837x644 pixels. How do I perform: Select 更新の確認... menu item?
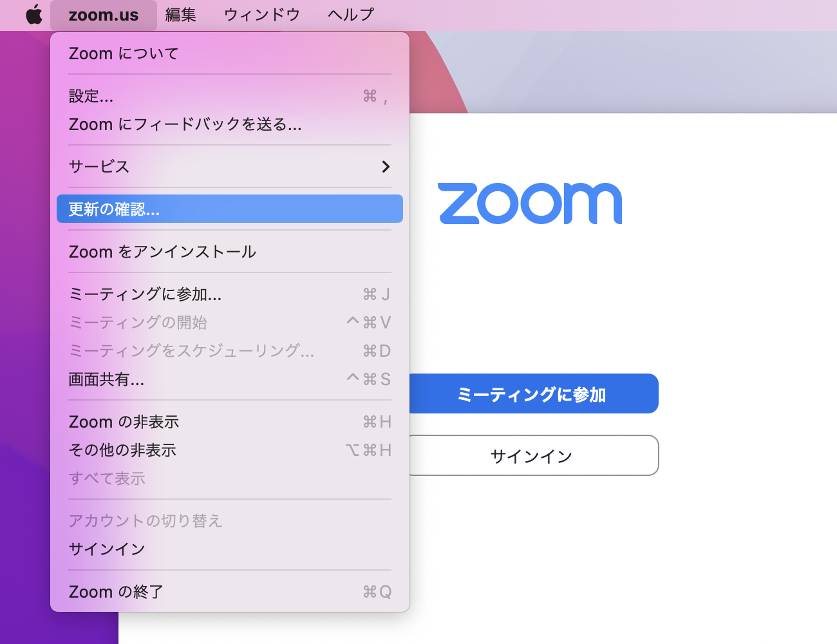(x=230, y=209)
